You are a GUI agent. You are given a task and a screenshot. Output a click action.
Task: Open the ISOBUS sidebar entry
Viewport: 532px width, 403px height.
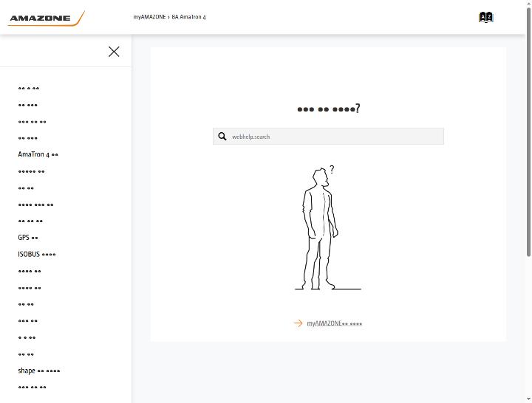pos(37,254)
